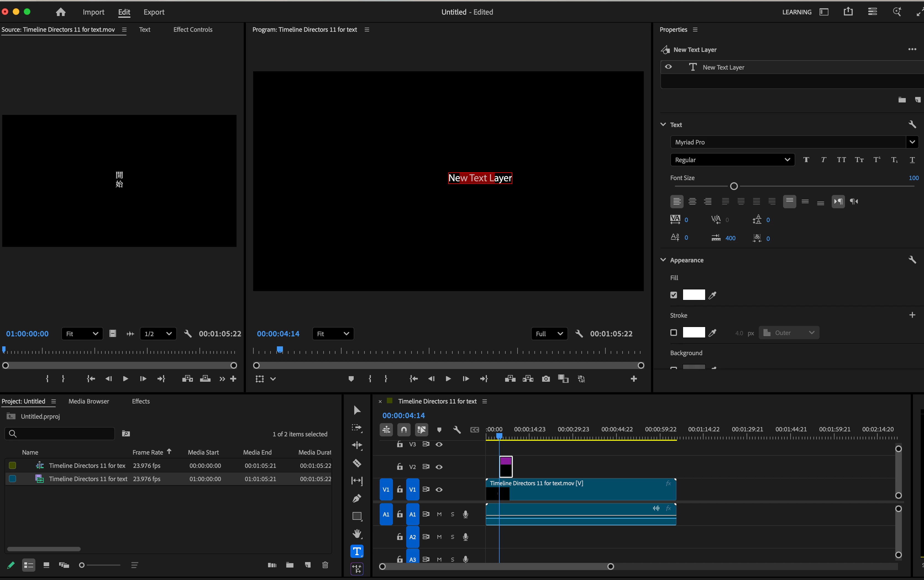924x580 pixels.
Task: Click the Export button in header
Action: point(154,12)
